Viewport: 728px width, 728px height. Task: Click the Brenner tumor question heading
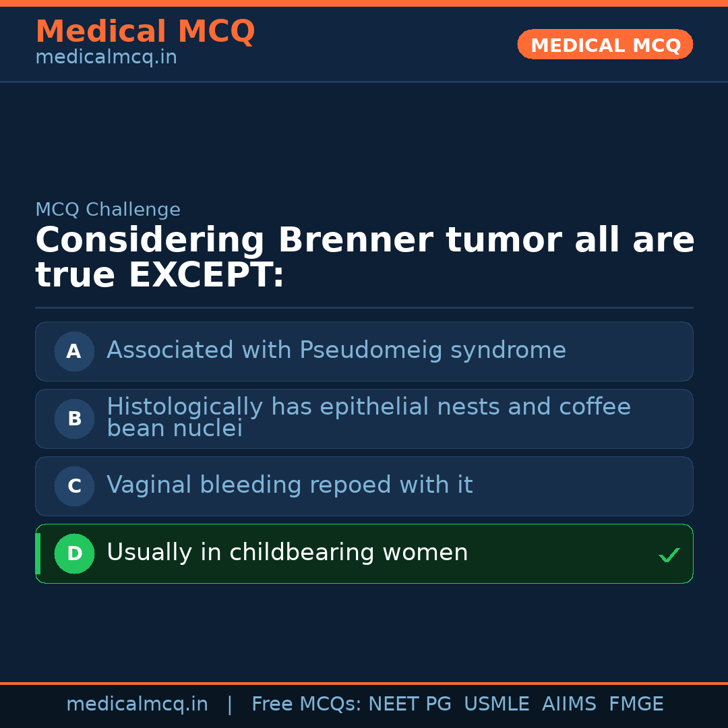364,257
